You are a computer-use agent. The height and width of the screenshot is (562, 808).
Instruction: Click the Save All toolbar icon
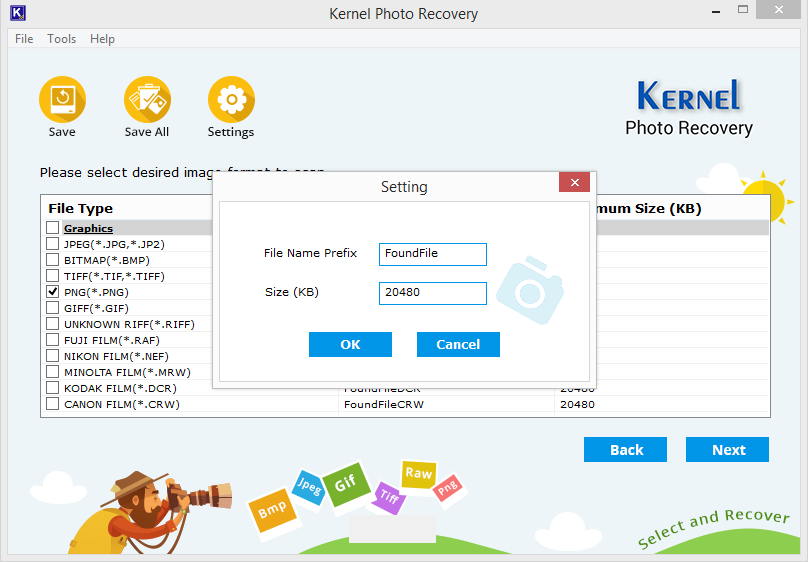[147, 100]
